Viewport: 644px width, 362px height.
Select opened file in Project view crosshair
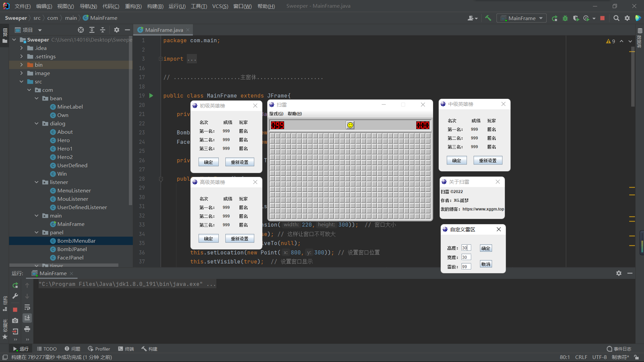click(x=80, y=30)
